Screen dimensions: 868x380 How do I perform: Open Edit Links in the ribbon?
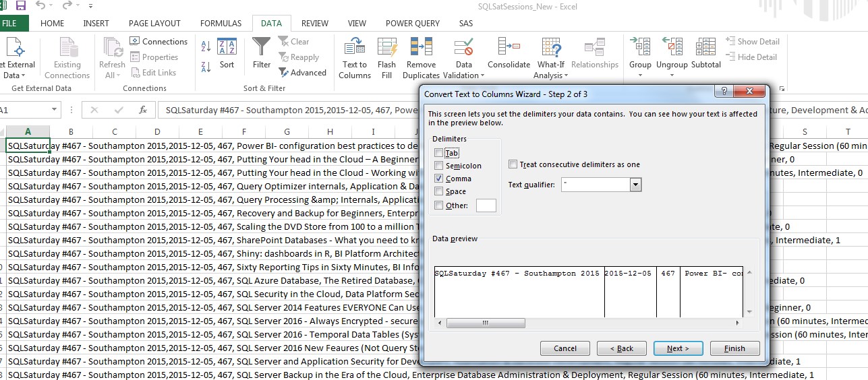click(x=153, y=73)
